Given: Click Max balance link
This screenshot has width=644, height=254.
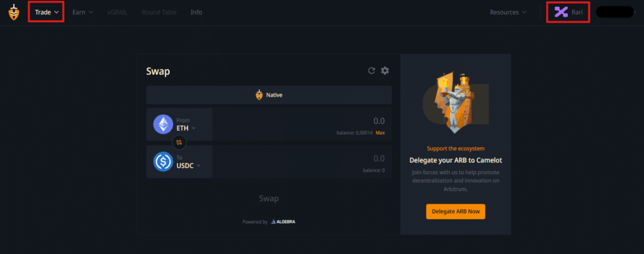Looking at the screenshot, I should (380, 133).
